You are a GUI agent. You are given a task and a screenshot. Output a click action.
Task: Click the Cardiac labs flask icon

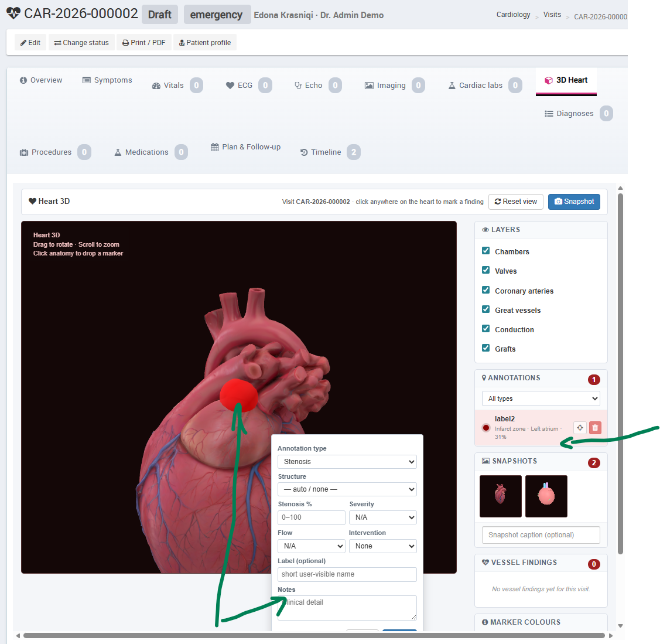[452, 86]
